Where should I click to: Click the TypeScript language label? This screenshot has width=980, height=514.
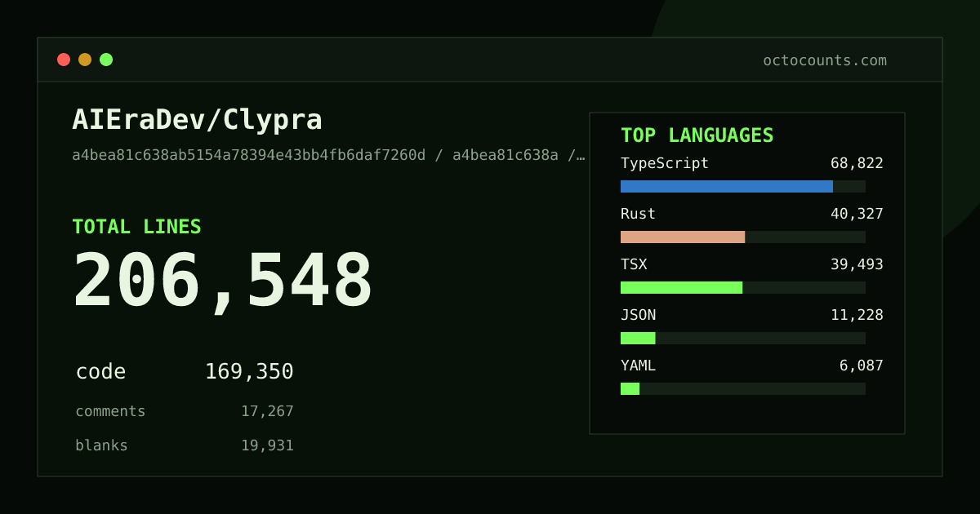[665, 163]
